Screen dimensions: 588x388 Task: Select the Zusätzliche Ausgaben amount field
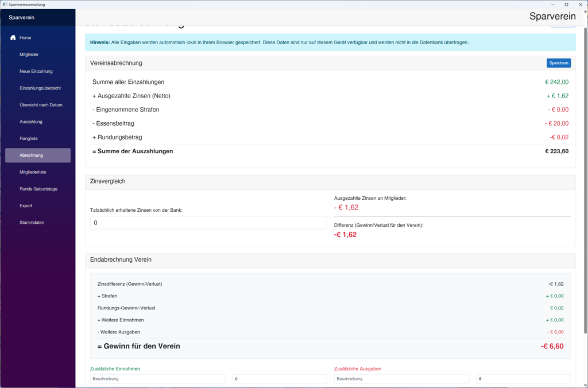click(523, 379)
